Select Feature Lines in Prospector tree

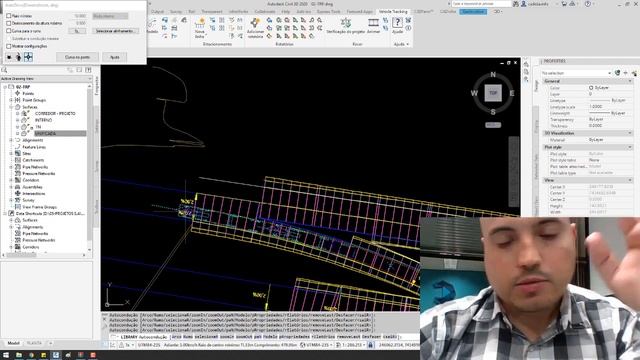[34, 147]
